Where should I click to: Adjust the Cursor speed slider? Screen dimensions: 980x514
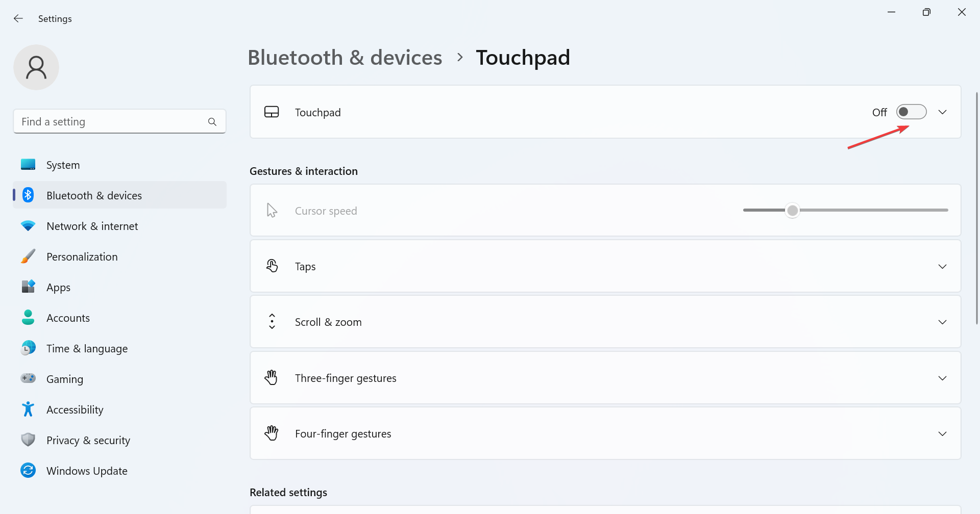(x=792, y=210)
